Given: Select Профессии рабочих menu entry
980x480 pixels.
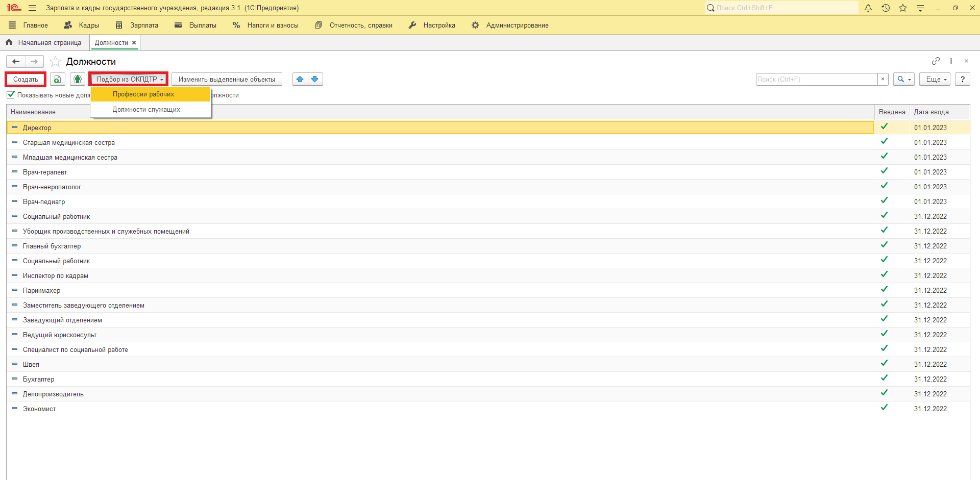Looking at the screenshot, I should (151, 94).
